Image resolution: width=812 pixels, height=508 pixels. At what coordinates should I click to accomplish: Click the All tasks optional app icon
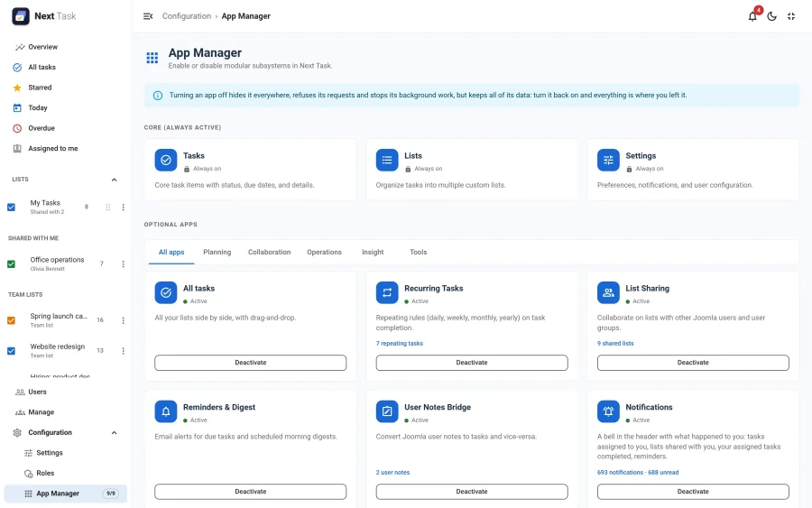166,292
